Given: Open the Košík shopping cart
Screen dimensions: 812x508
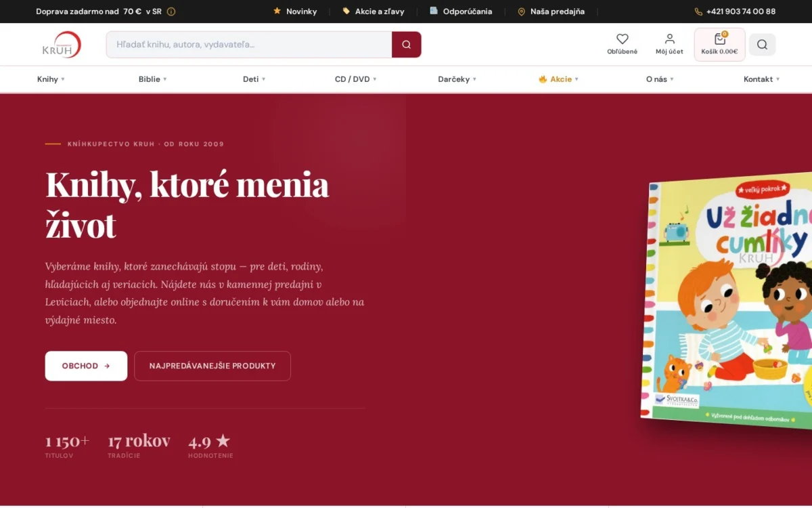Looking at the screenshot, I should [x=719, y=45].
